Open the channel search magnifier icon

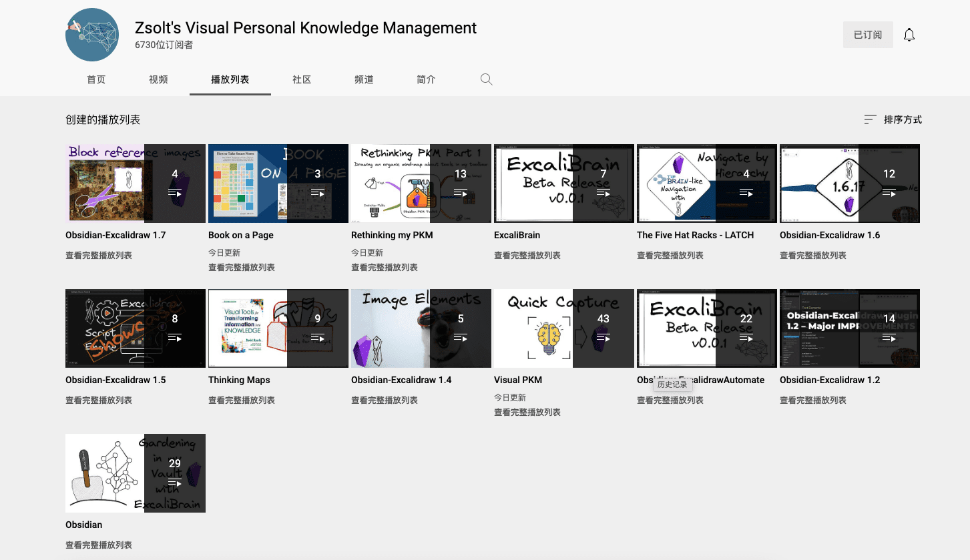pyautogui.click(x=487, y=79)
